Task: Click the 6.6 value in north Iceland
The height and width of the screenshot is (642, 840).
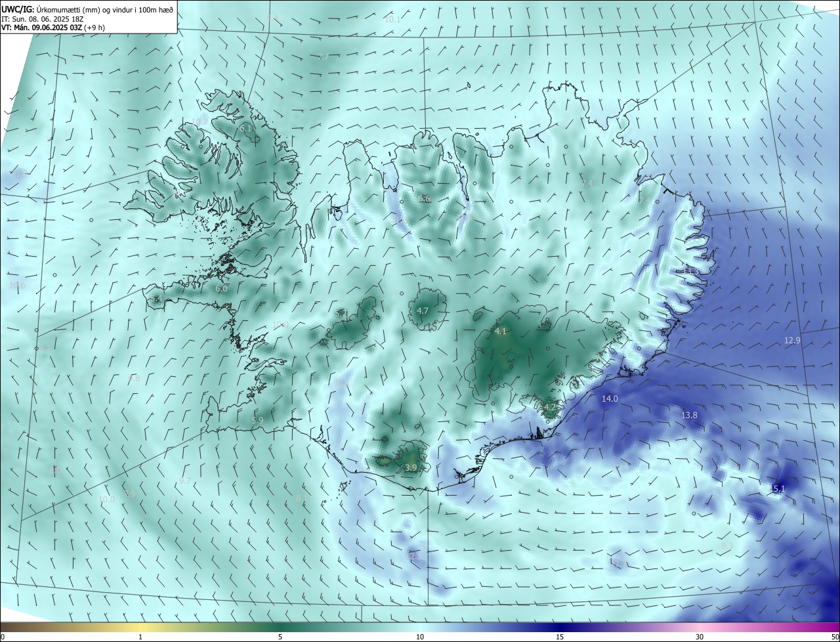Action: point(425,198)
